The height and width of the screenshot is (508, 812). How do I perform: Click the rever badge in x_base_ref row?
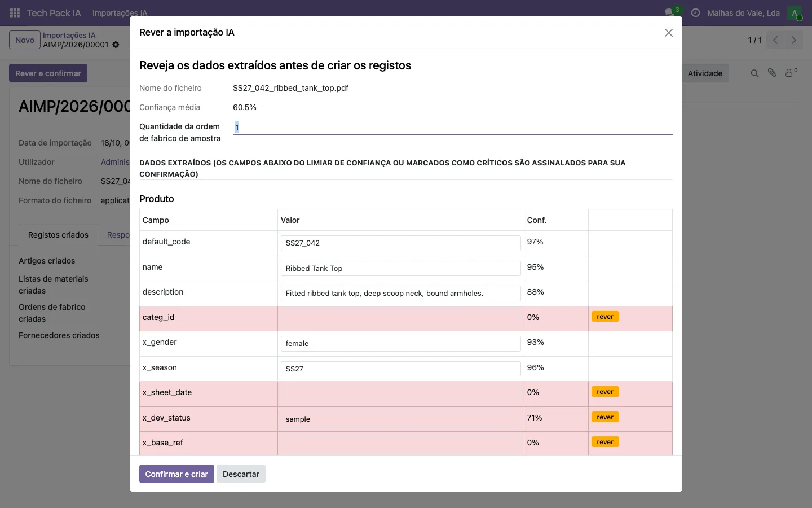605,442
